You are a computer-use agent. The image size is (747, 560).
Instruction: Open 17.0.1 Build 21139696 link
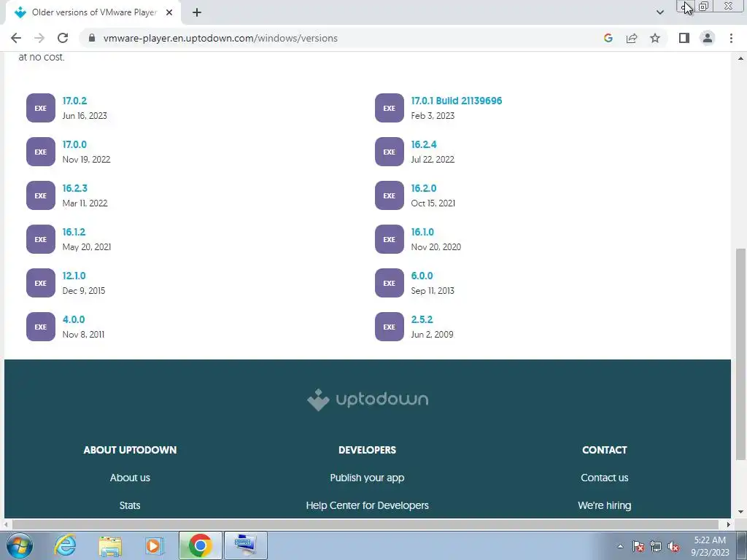tap(457, 101)
